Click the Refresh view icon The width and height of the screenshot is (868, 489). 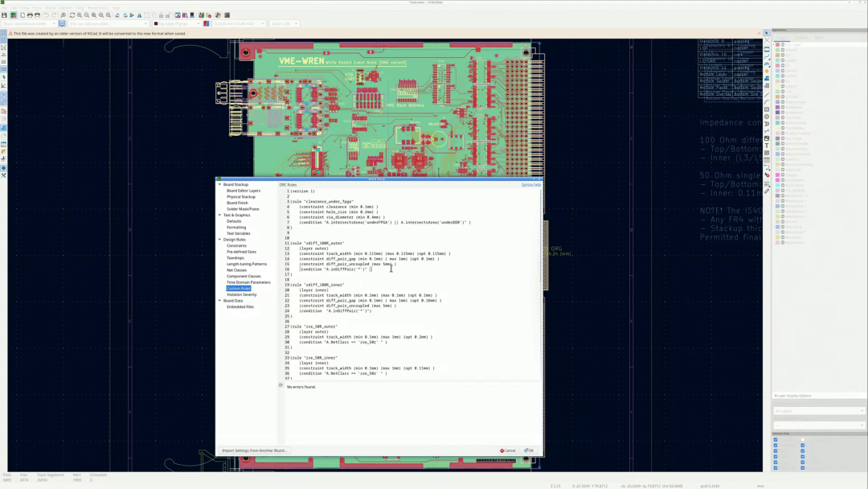pyautogui.click(x=72, y=15)
